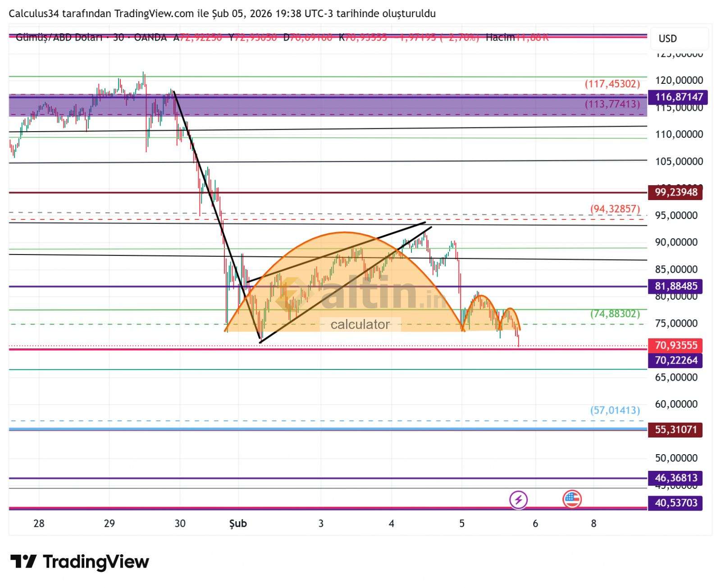Image resolution: width=721 pixels, height=588 pixels.
Task: Select the 46,36813 price label
Action: click(675, 478)
